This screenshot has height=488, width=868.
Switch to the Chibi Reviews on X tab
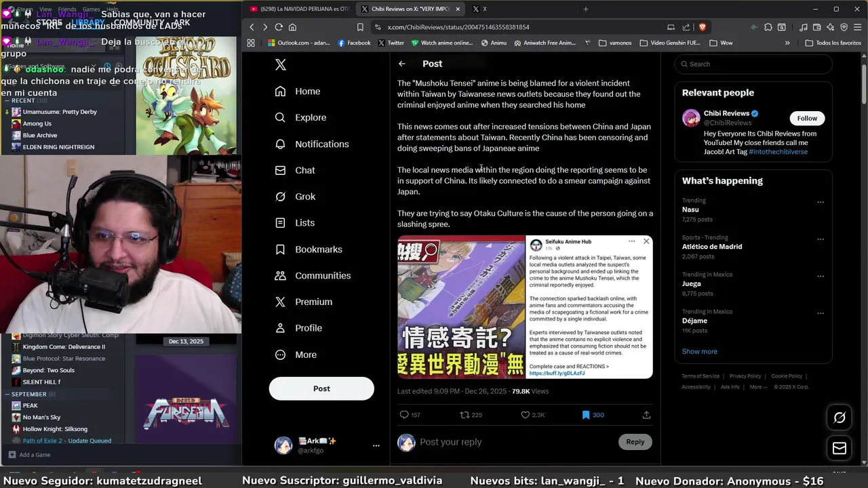click(x=410, y=9)
